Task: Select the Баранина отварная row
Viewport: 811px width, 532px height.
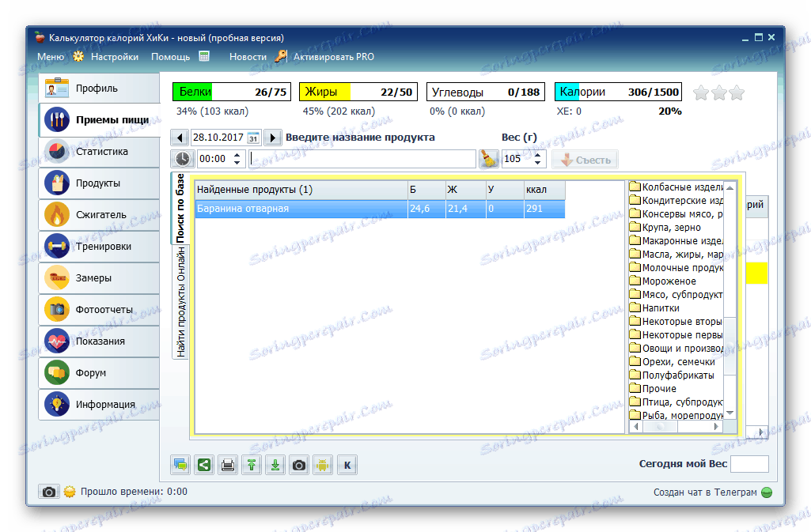Action: pos(380,209)
